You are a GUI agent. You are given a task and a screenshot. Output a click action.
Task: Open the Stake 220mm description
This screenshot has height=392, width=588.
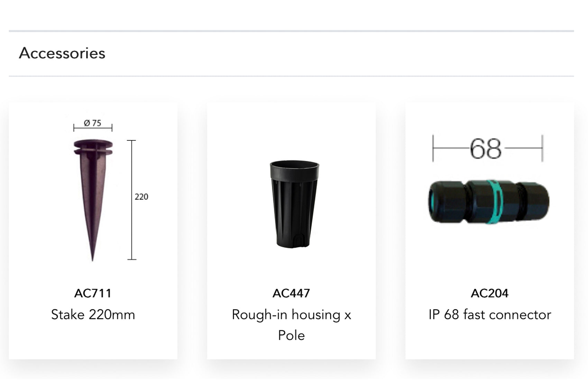coord(93,315)
